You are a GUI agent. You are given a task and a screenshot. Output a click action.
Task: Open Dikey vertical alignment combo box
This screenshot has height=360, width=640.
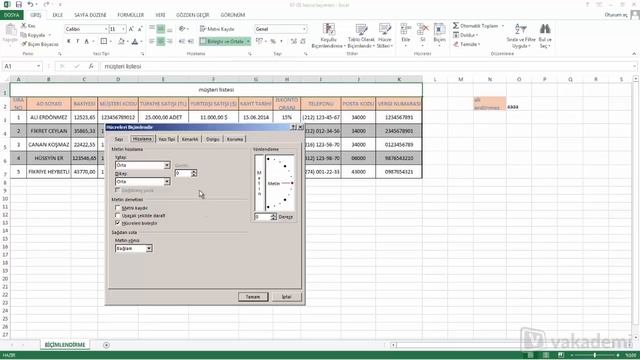(x=142, y=182)
